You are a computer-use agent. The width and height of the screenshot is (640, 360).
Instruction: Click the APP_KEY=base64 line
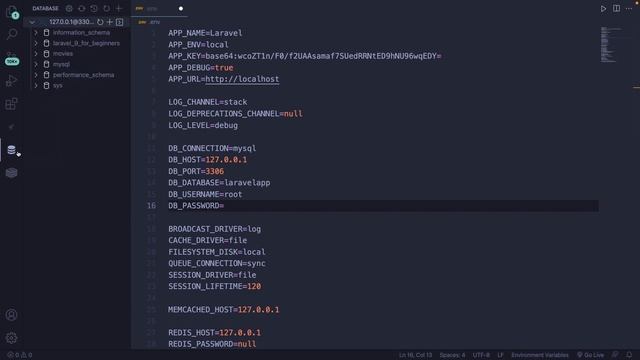304,56
